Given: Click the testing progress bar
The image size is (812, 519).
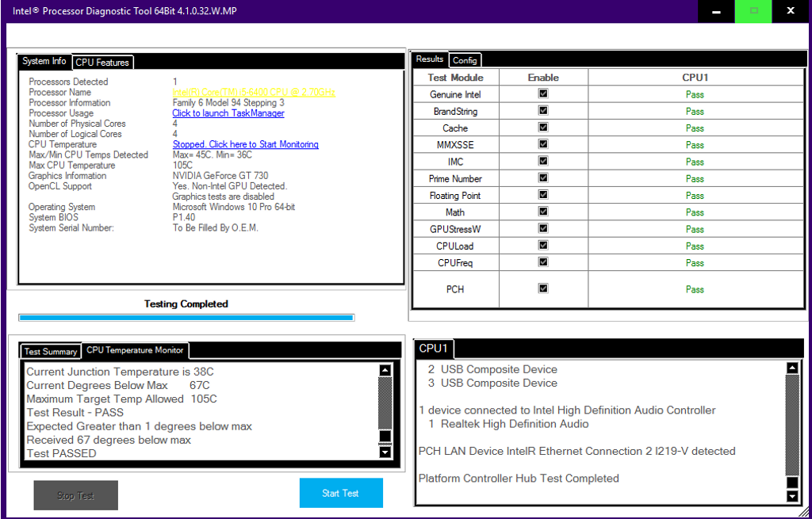Looking at the screenshot, I should pyautogui.click(x=186, y=318).
